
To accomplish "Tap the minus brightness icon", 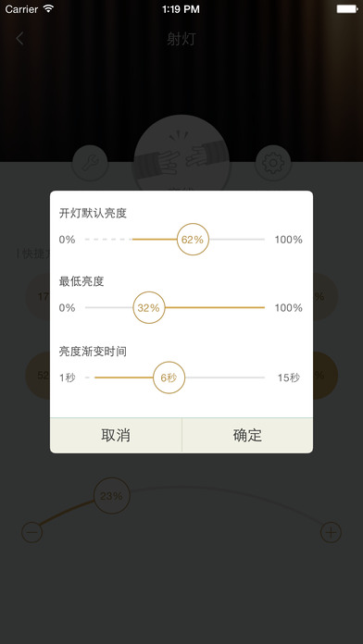I will (32, 533).
